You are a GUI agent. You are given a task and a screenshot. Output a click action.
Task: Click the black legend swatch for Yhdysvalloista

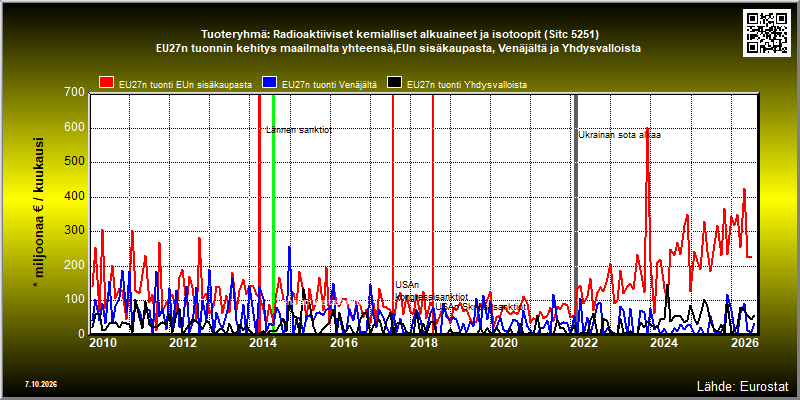pyautogui.click(x=395, y=82)
